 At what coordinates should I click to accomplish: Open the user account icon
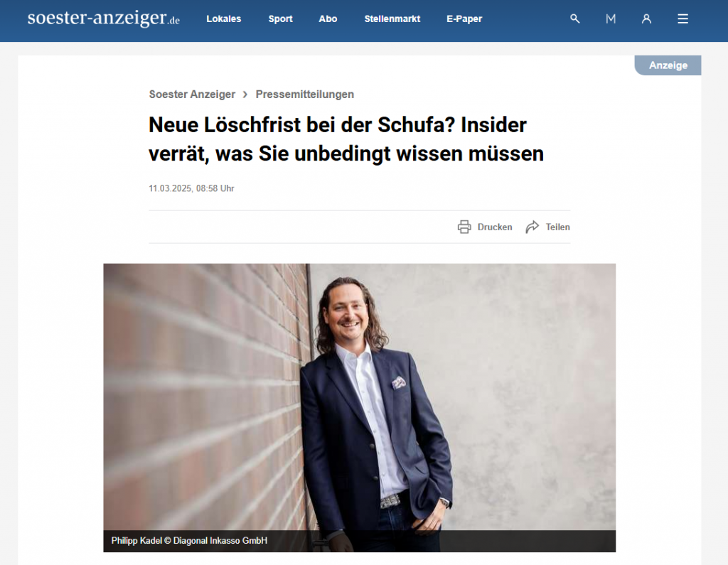click(646, 18)
